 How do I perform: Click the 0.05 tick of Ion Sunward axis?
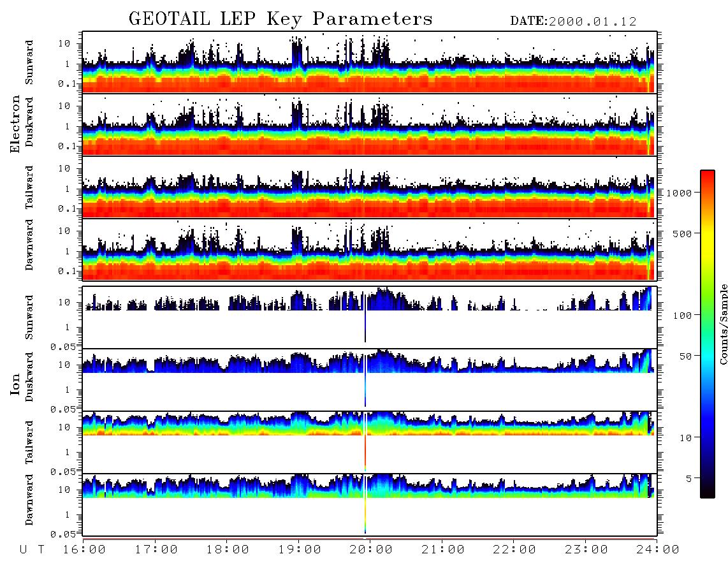(x=62, y=347)
